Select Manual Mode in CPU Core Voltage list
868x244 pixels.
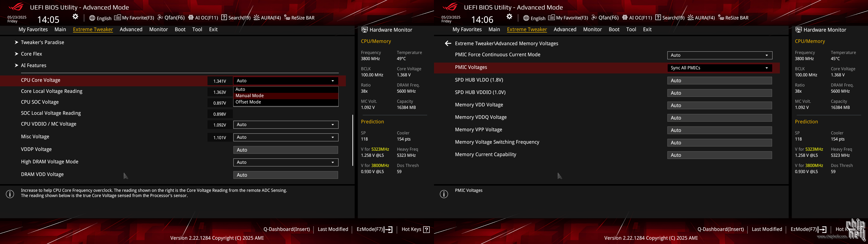click(x=286, y=96)
